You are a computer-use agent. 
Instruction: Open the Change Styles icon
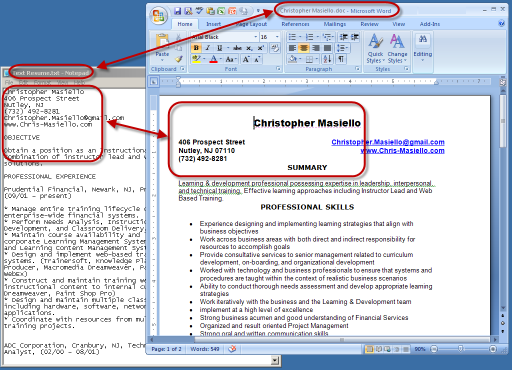click(397, 42)
